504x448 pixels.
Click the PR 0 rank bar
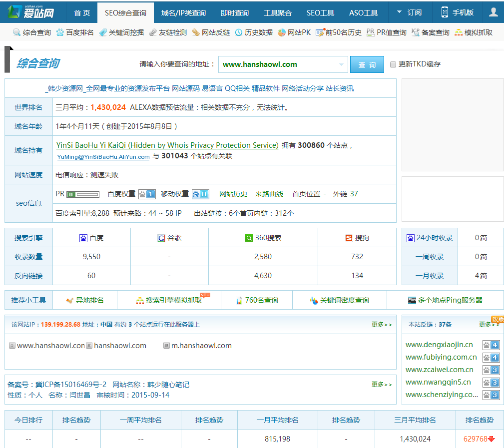pos(83,194)
